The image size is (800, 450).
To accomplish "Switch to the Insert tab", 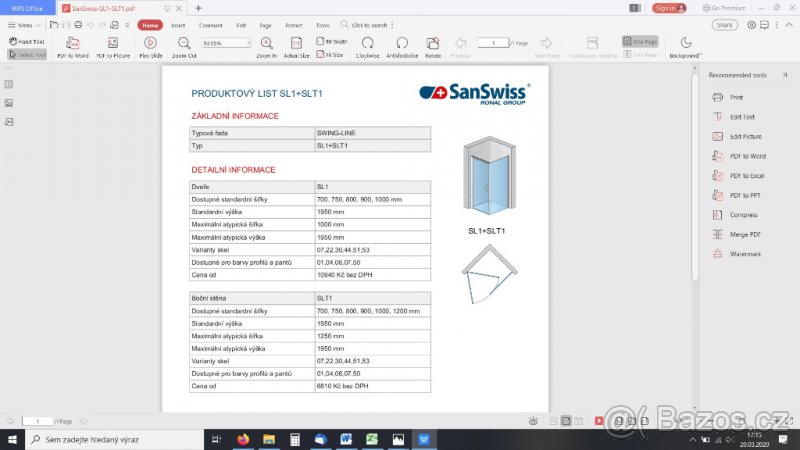I will pyautogui.click(x=178, y=24).
